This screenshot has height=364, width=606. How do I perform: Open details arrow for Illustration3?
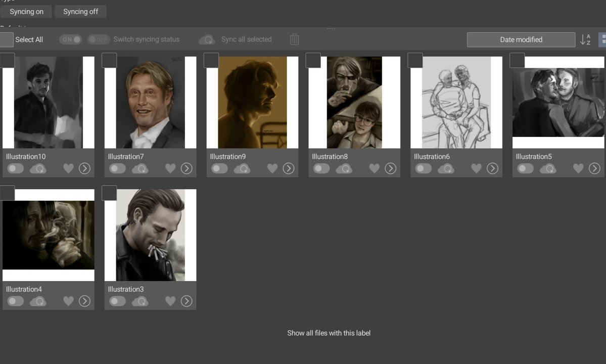pos(187,301)
